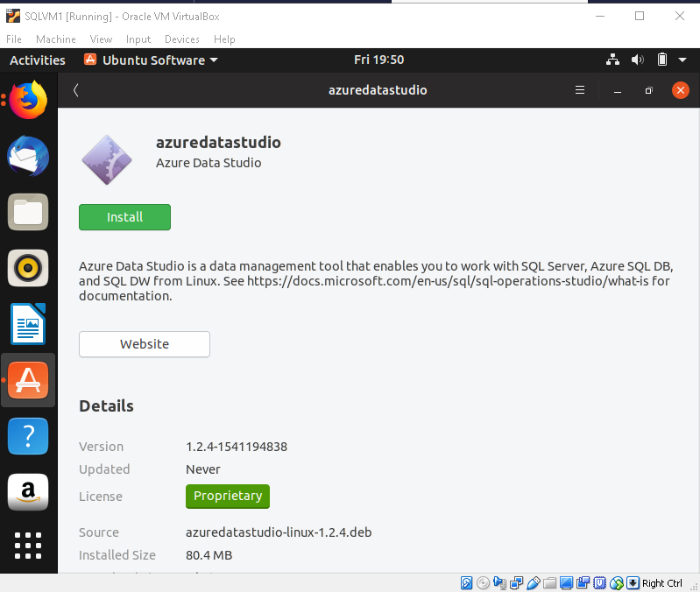Select the Ubuntu Software dock icon
This screenshot has width=700, height=592.
(28, 380)
